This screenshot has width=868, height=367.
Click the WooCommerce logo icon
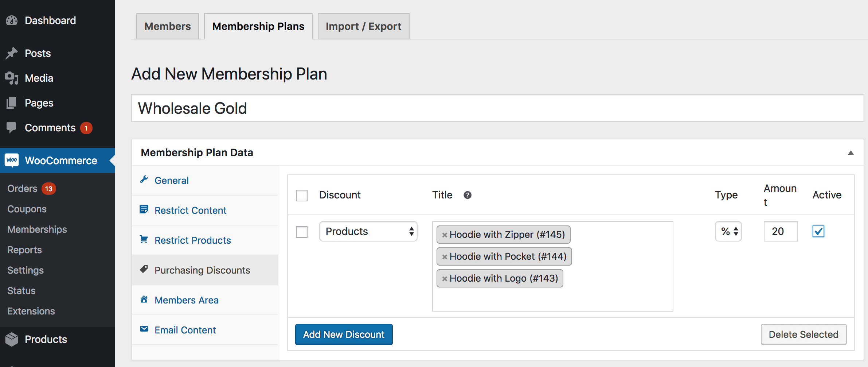pyautogui.click(x=12, y=160)
